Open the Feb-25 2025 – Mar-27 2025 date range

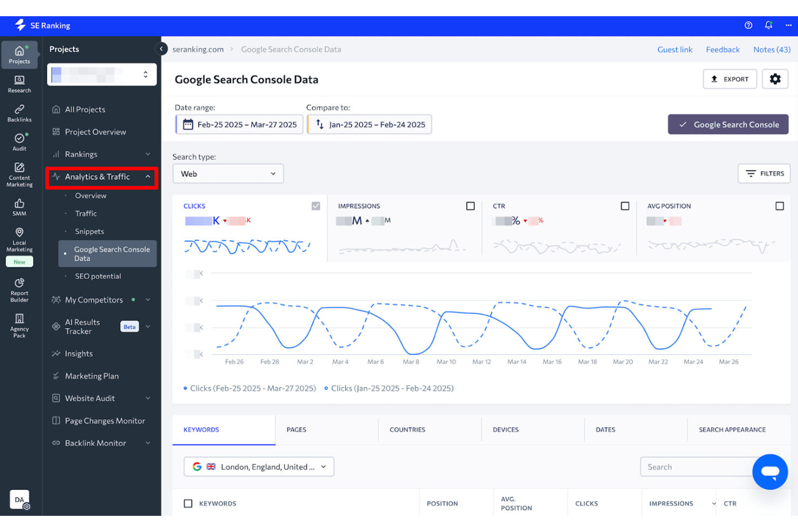point(239,125)
